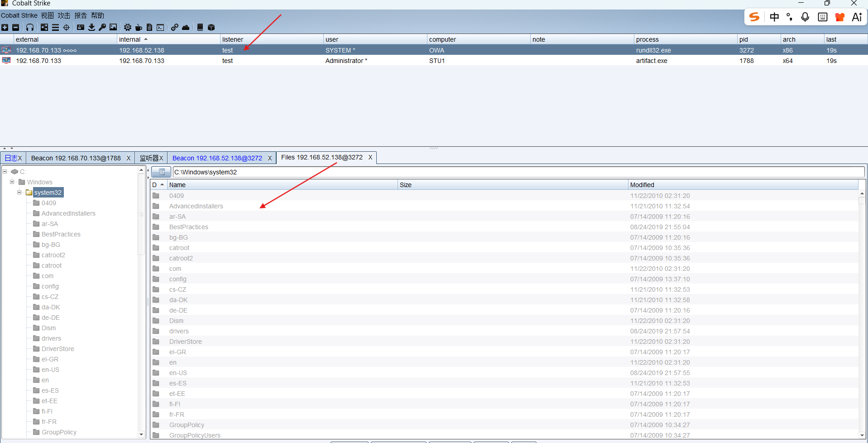The image size is (868, 443).
Task: Open listeners via headphones icon
Action: (30, 28)
